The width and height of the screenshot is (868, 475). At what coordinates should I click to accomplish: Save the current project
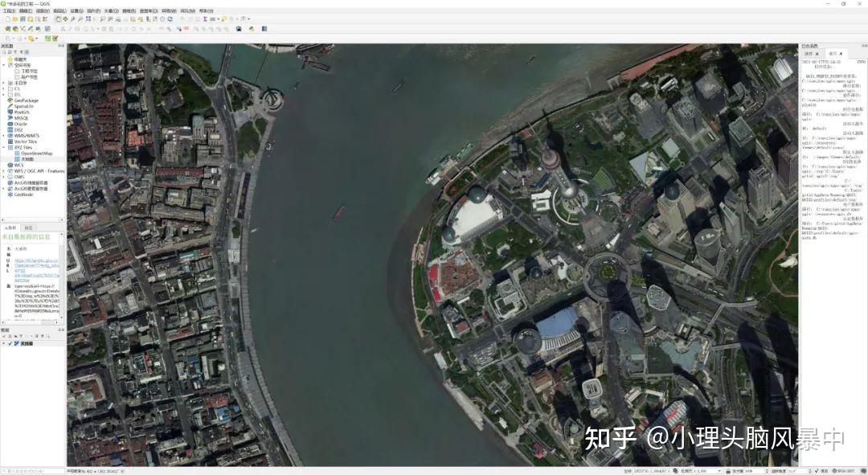[x=24, y=18]
